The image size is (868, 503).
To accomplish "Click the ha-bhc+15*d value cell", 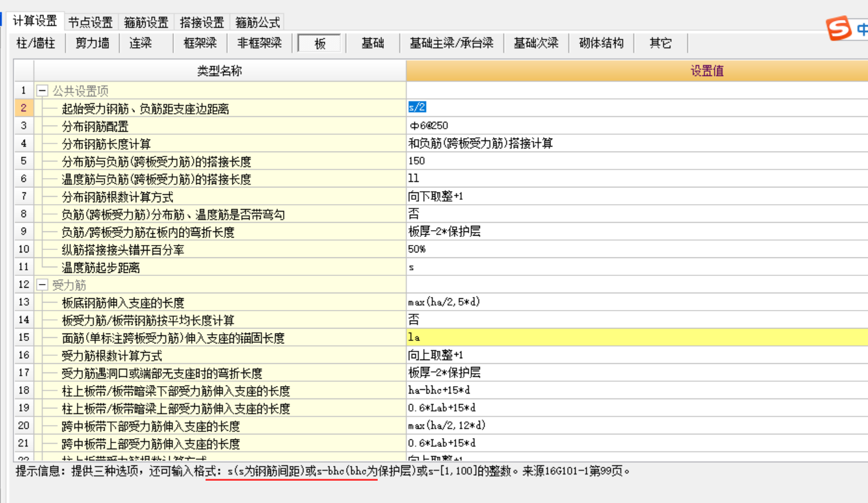I will pyautogui.click(x=637, y=391).
